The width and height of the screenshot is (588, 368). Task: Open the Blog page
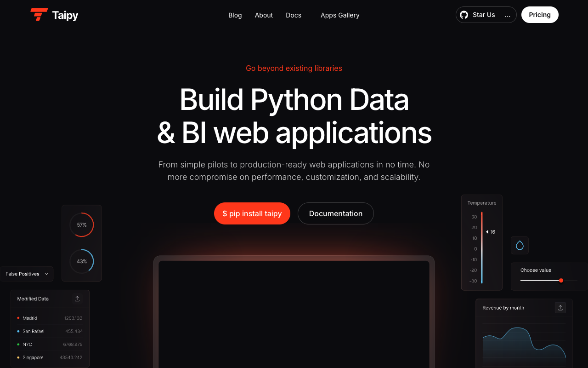coord(235,15)
